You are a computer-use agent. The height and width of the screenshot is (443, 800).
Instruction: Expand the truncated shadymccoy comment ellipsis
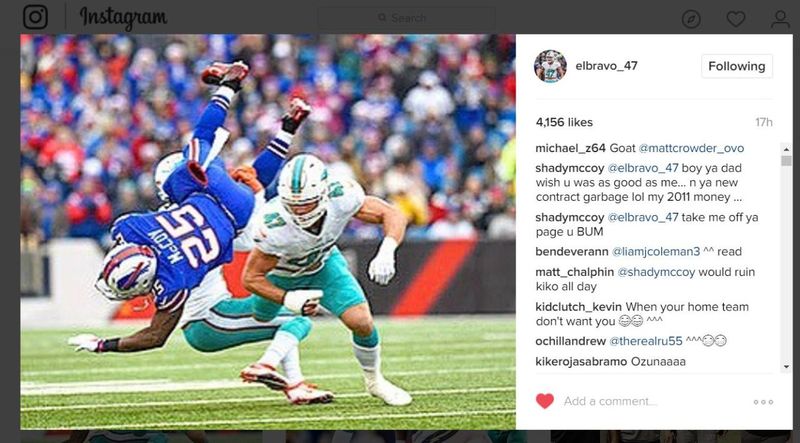[x=736, y=198]
